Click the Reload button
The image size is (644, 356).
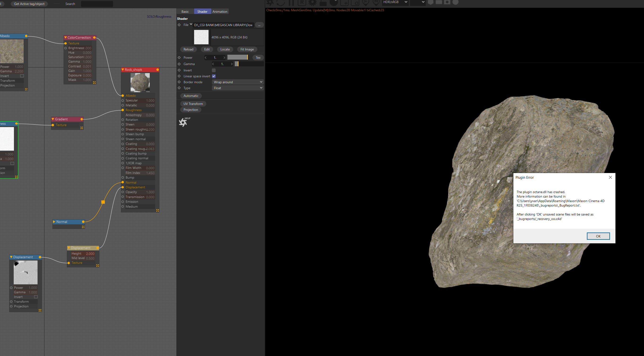(188, 49)
